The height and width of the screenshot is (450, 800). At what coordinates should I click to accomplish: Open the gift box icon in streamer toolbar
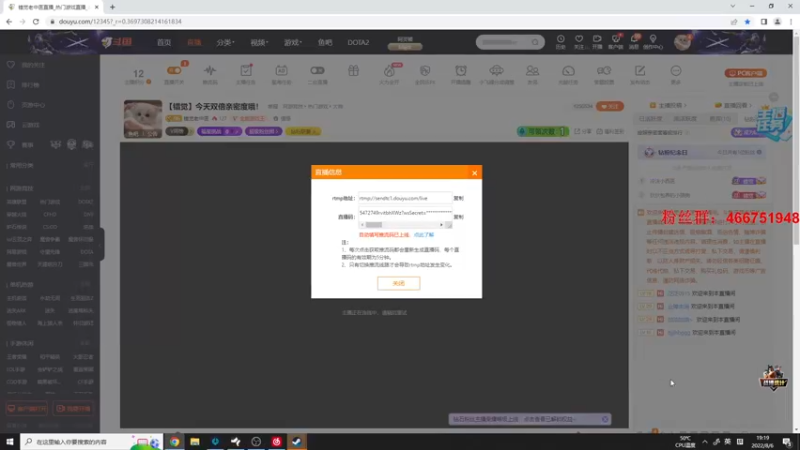tap(354, 71)
